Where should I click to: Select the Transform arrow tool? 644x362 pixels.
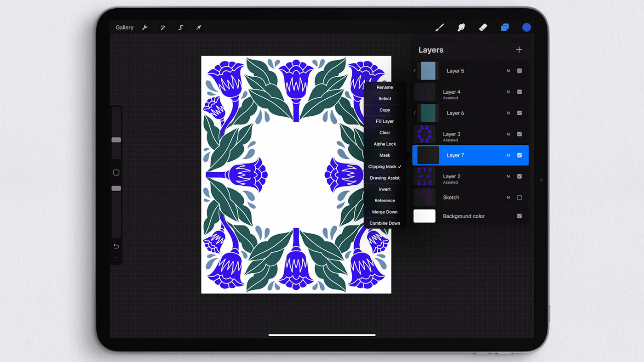[x=199, y=28]
